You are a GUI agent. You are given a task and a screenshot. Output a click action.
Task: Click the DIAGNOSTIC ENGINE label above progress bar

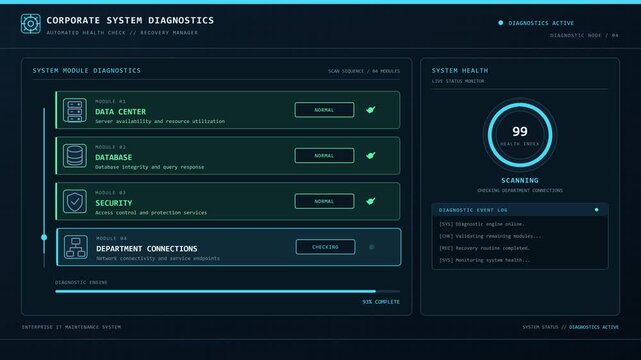[81, 282]
